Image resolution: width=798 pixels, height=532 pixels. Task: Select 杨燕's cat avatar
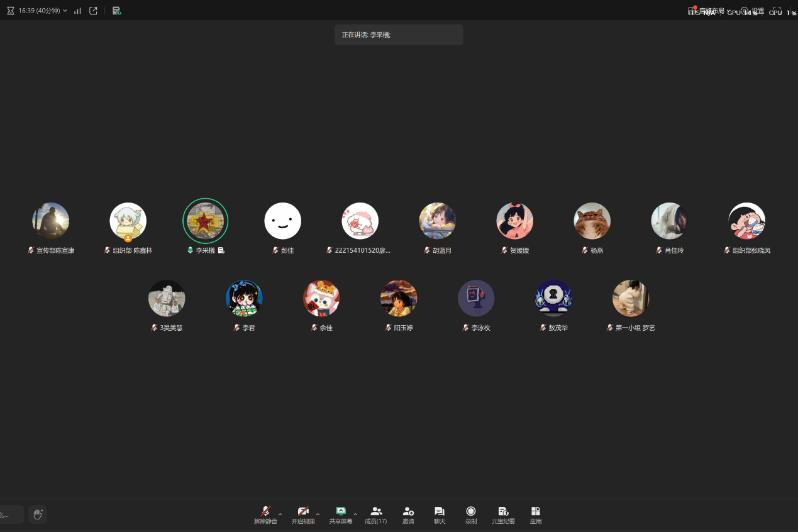click(592, 221)
